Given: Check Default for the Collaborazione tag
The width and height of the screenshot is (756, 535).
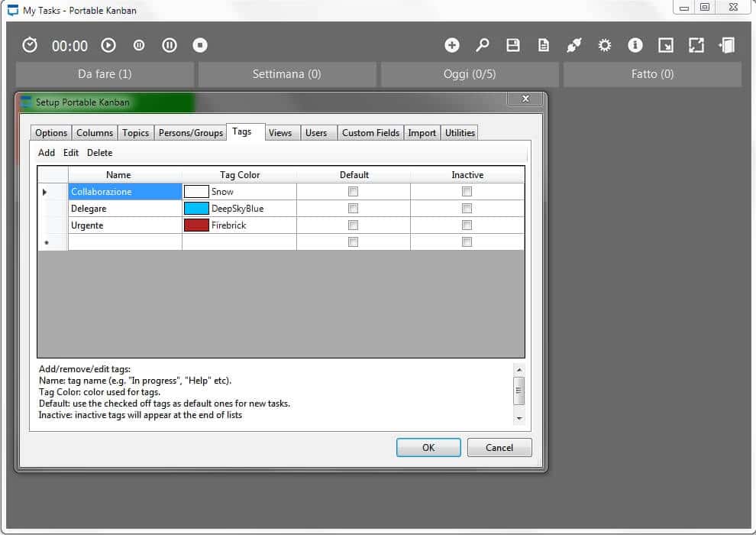Looking at the screenshot, I should [x=353, y=192].
